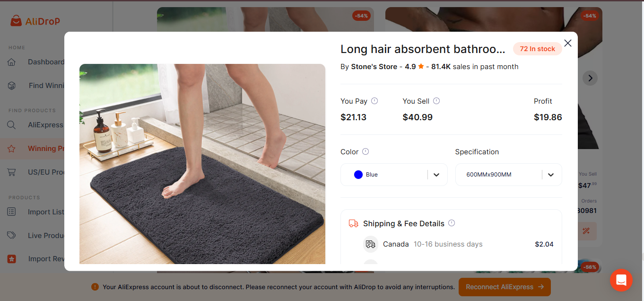Screen dimensions: 644x301
Task: Click the Import List sidebar icon
Action: tap(12, 212)
